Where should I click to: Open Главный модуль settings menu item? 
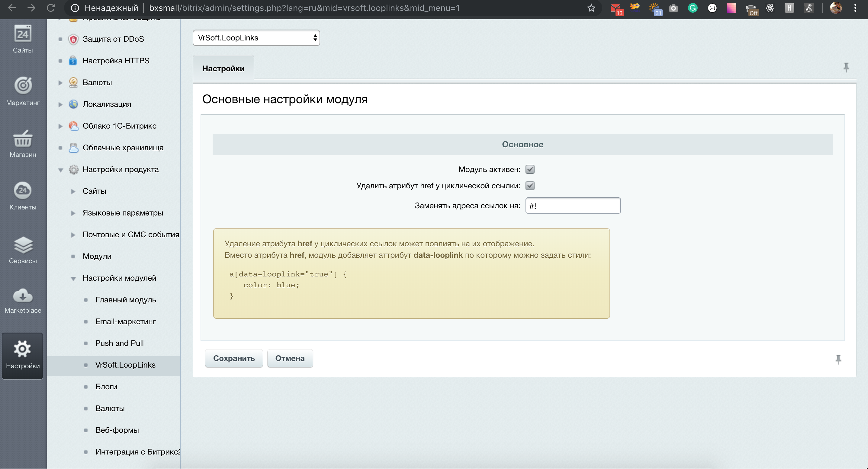coord(125,300)
